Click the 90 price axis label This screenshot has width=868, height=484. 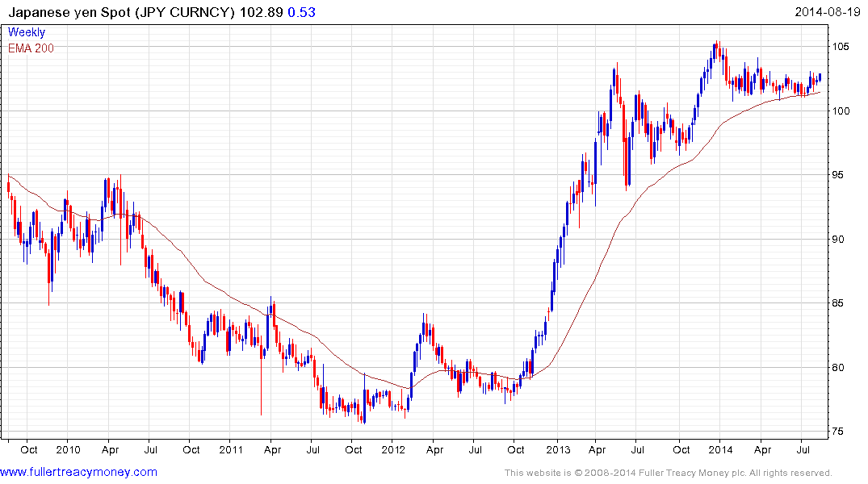click(x=839, y=240)
